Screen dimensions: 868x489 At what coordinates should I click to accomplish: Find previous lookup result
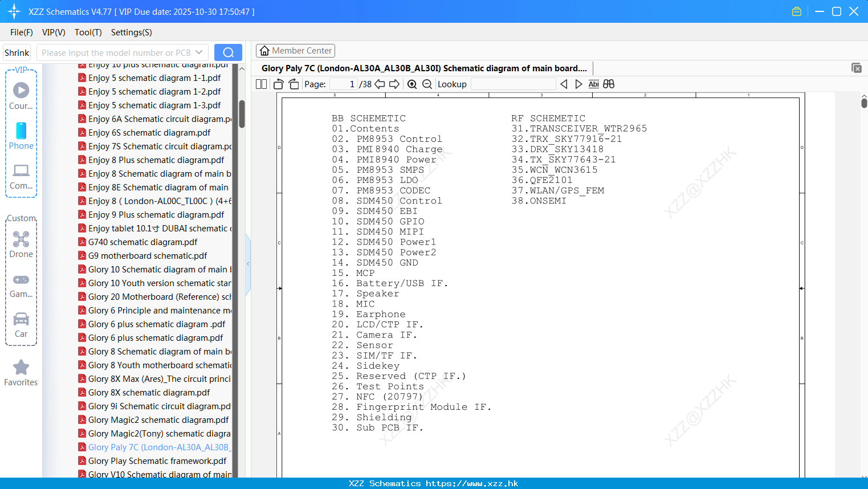pyautogui.click(x=564, y=84)
